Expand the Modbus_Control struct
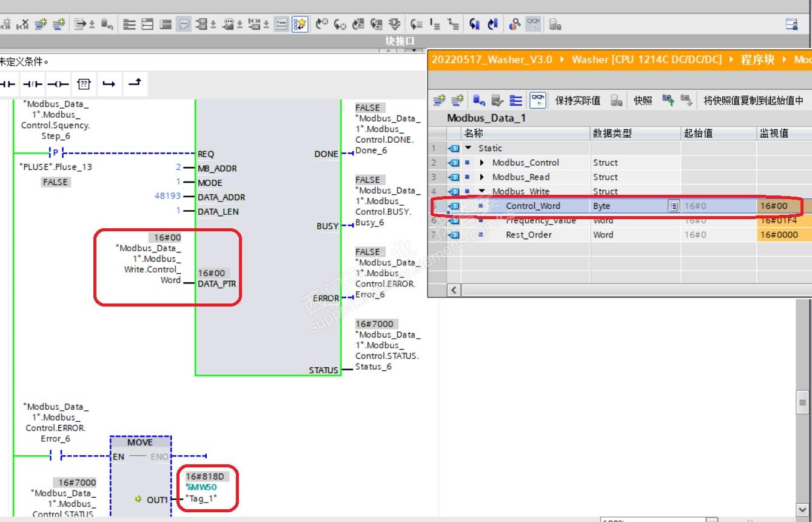Screen dimensions: 812x522 (x=482, y=163)
